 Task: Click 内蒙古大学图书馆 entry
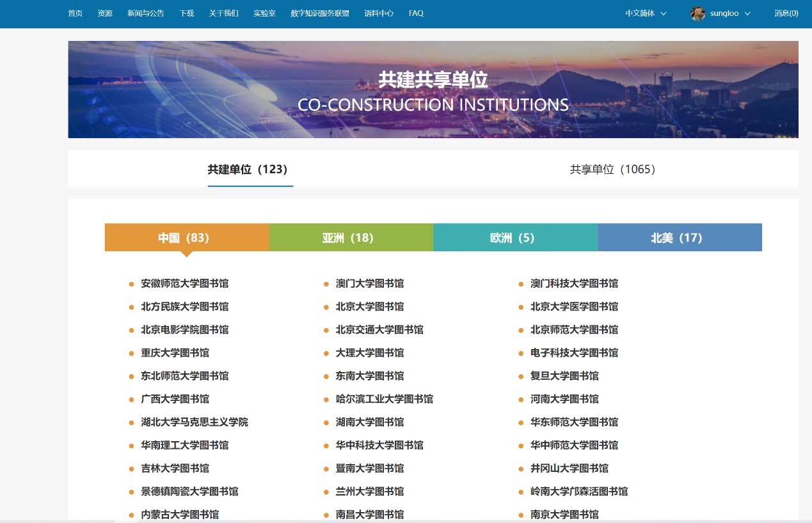click(x=180, y=514)
